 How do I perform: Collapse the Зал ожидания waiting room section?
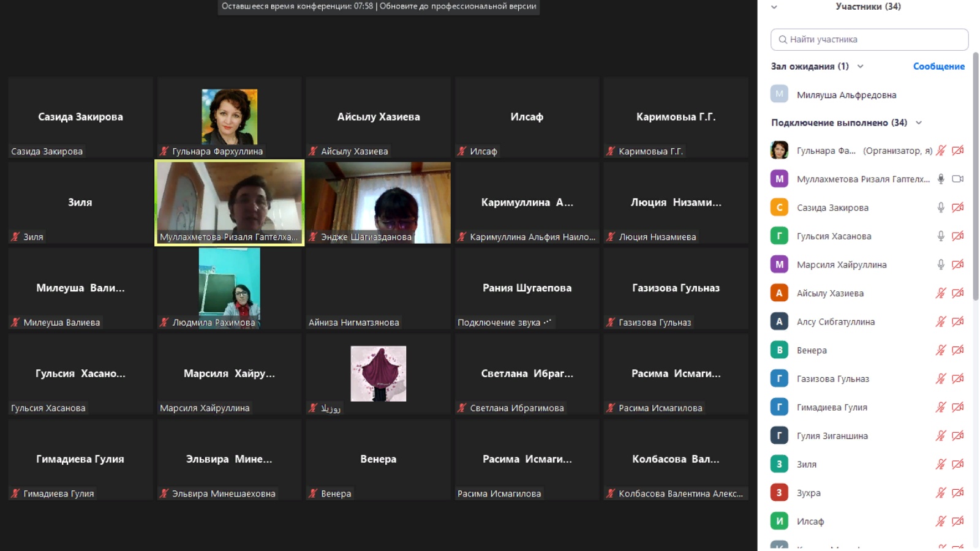[860, 66]
